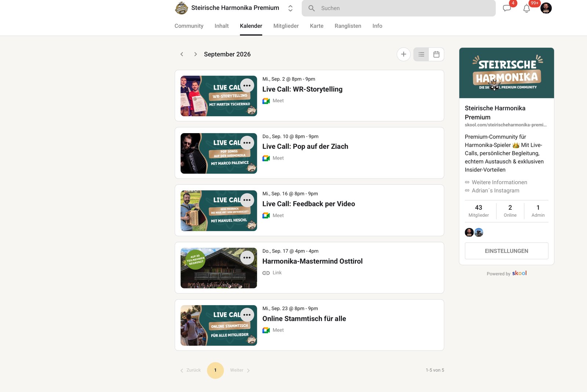The image size is (587, 392).
Task: View the 43 Mitglieder count
Action: point(478,211)
